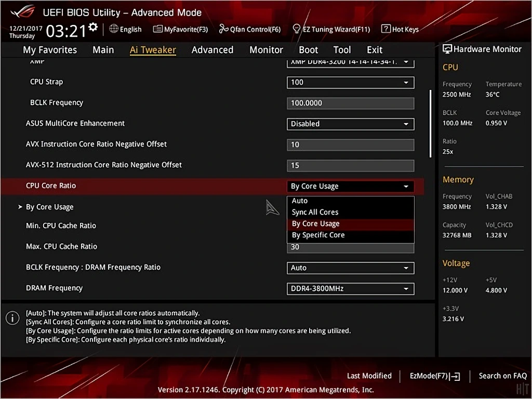Select the Min. CPU Cache Ratio label
This screenshot has height=399, width=532.
(61, 226)
